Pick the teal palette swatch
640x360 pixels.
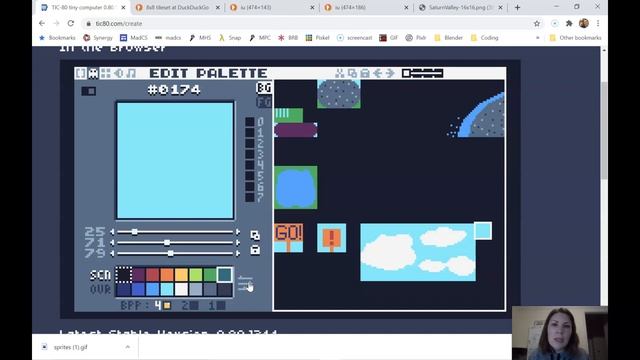[x=224, y=275]
